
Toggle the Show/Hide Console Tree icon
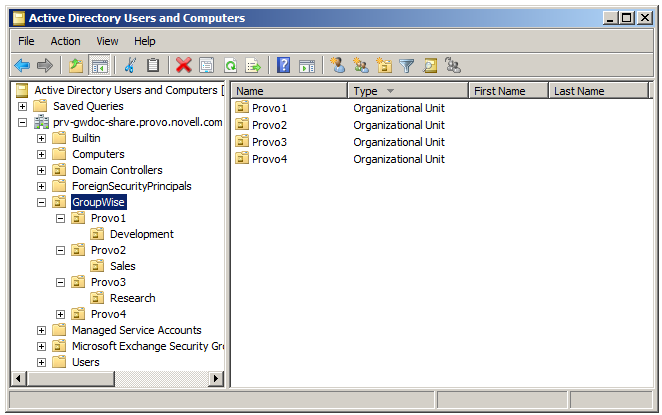(100, 66)
